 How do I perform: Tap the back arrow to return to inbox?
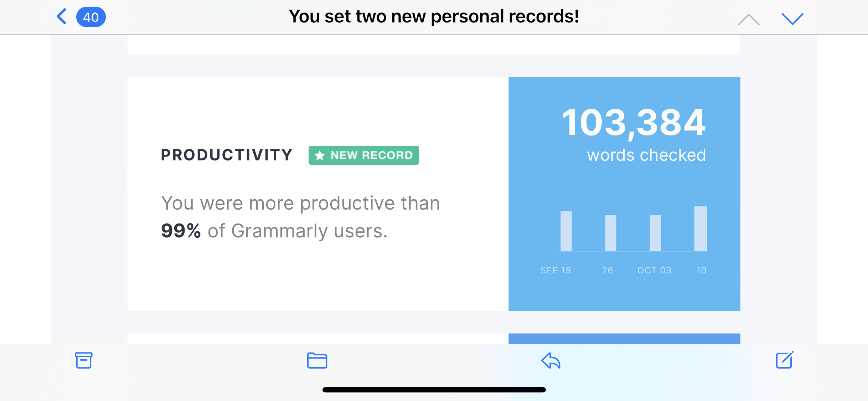pyautogui.click(x=62, y=17)
